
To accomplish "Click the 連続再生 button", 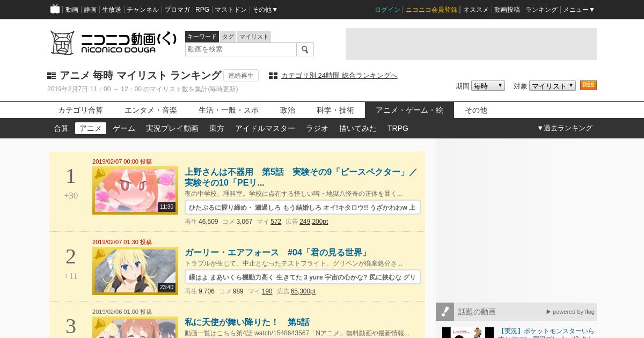I will click(241, 76).
